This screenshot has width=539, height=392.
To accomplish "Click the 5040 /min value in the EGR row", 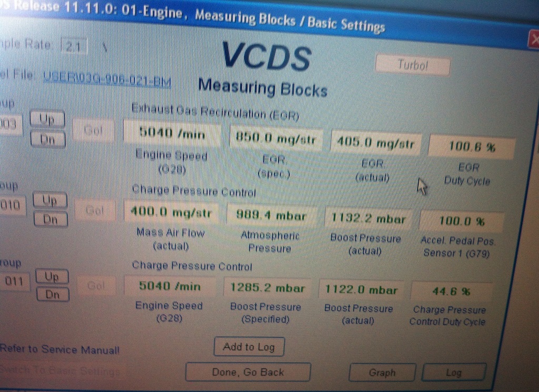I will (172, 133).
